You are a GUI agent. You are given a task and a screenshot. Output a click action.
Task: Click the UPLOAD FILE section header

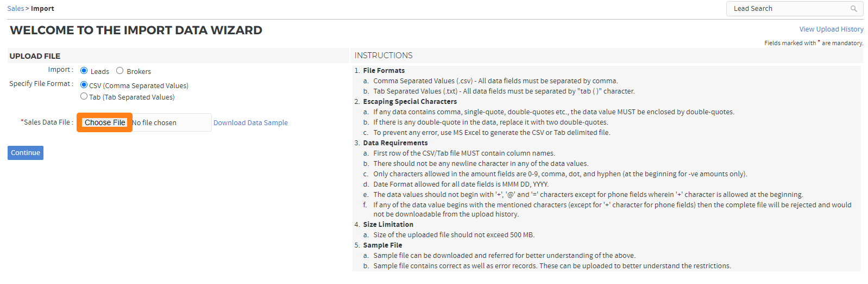(35, 56)
